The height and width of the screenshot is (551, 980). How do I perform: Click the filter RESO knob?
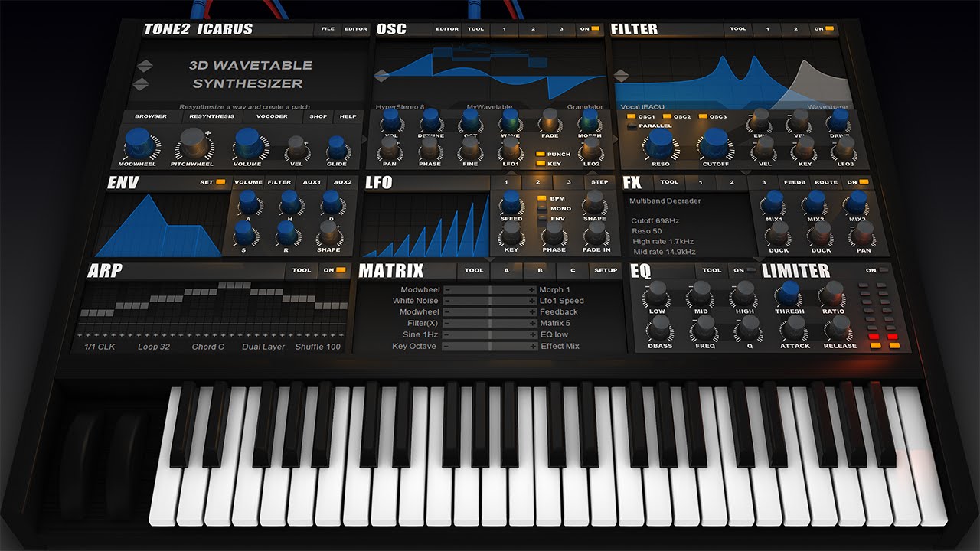pyautogui.click(x=660, y=143)
